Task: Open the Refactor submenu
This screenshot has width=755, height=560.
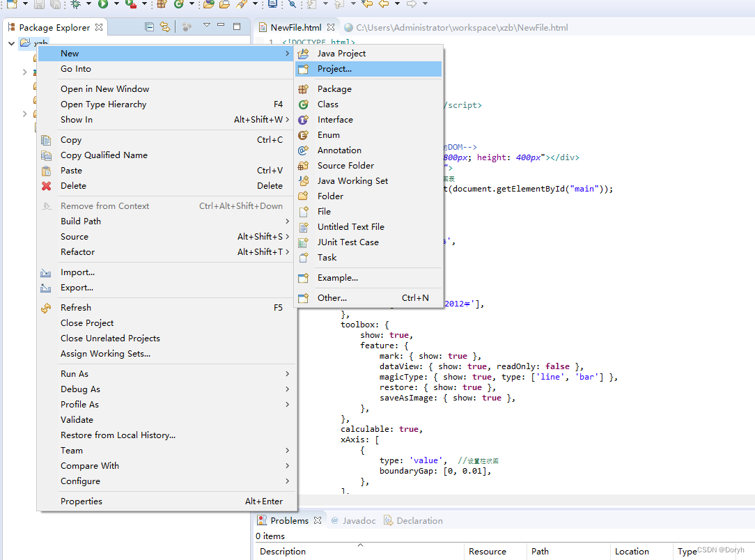Action: tap(167, 252)
